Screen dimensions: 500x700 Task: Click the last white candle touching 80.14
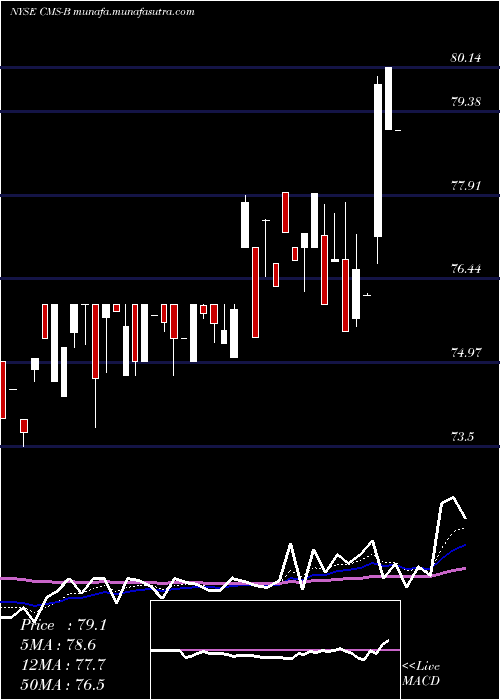[x=388, y=98]
